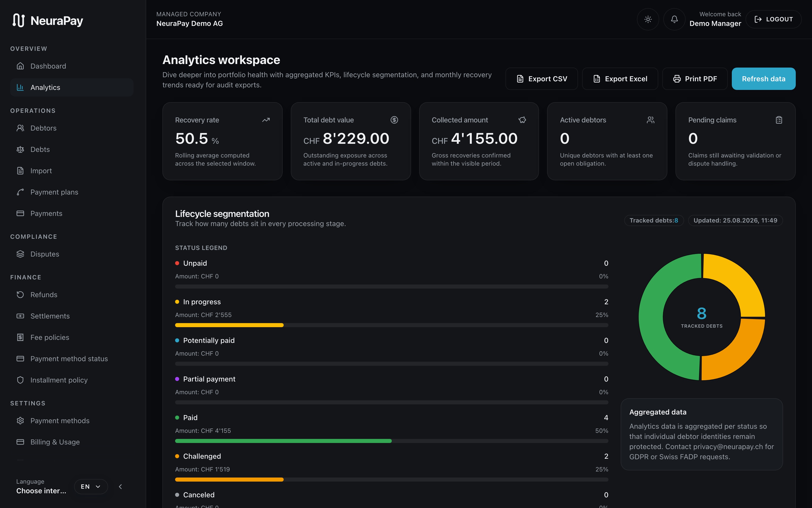Click the Demo Manager user name
This screenshot has width=812, height=508.
[x=715, y=24]
